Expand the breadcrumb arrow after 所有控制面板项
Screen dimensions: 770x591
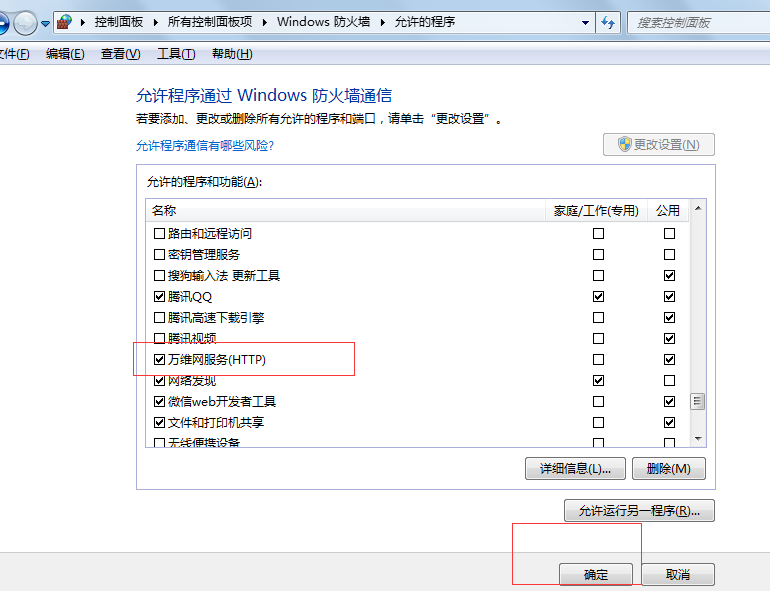267,22
